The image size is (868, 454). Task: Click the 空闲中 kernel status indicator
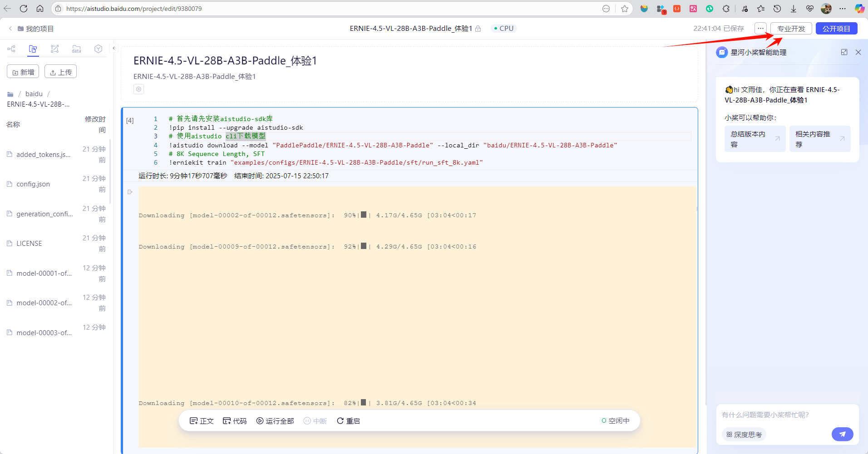[x=616, y=421]
